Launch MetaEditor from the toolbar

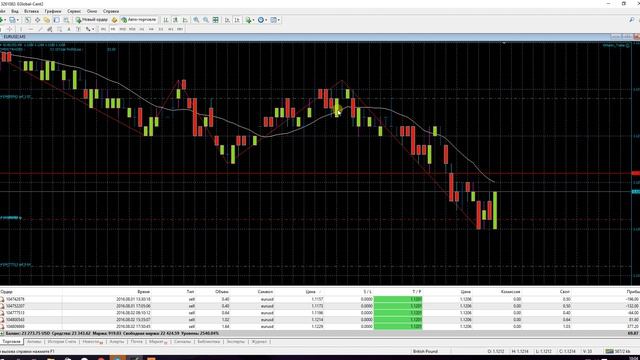tap(114, 20)
